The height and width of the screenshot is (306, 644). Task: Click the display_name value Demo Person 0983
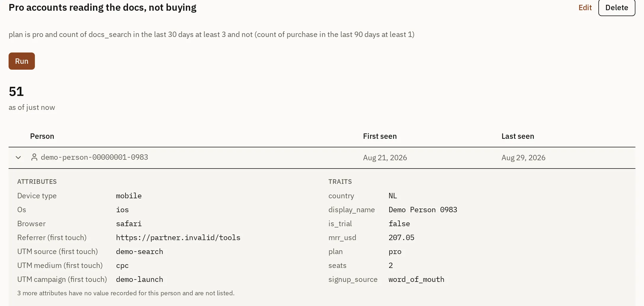pos(423,210)
